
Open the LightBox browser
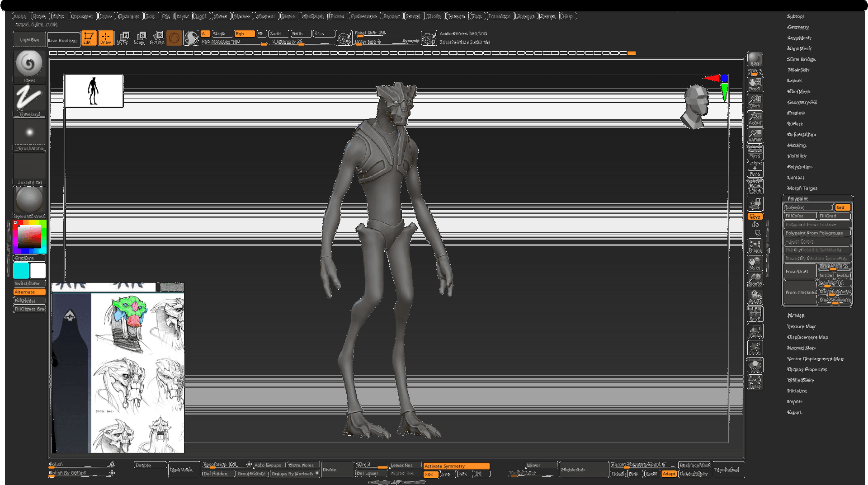[x=29, y=40]
